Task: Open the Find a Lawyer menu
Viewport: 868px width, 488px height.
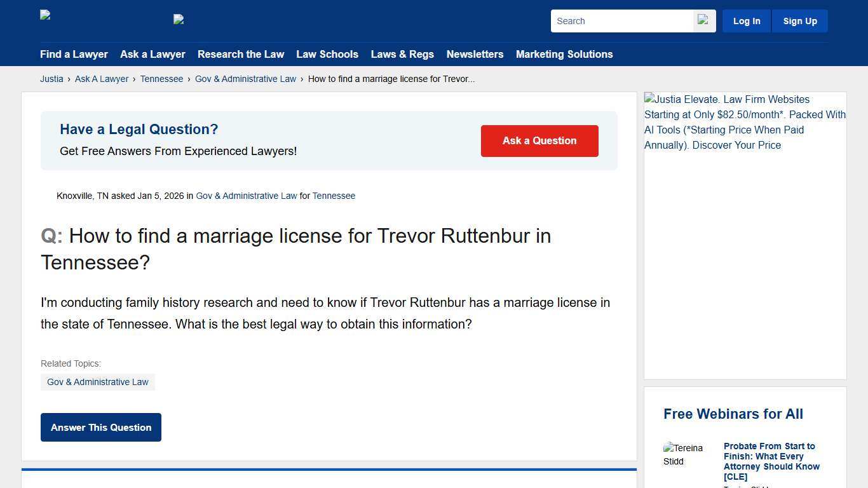Action: pos(74,55)
